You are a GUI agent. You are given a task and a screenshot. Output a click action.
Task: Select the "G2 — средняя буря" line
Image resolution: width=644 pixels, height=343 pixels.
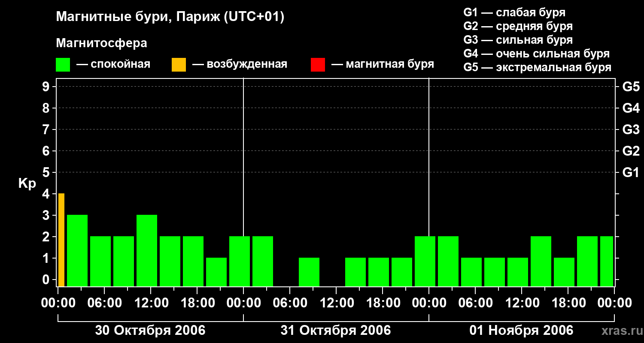(518, 26)
